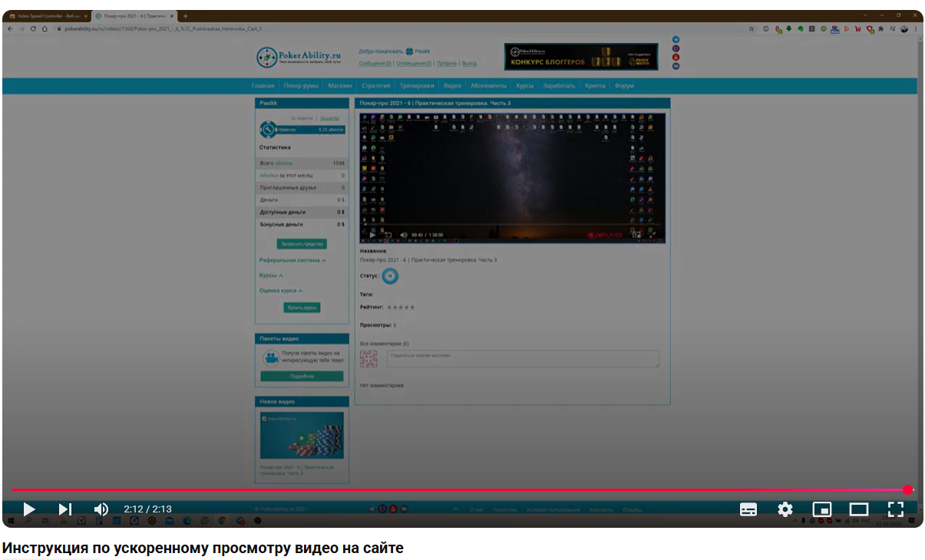The width and height of the screenshot is (925, 560).
Task: Click the time display 2:12 / 2:13
Action: click(147, 509)
